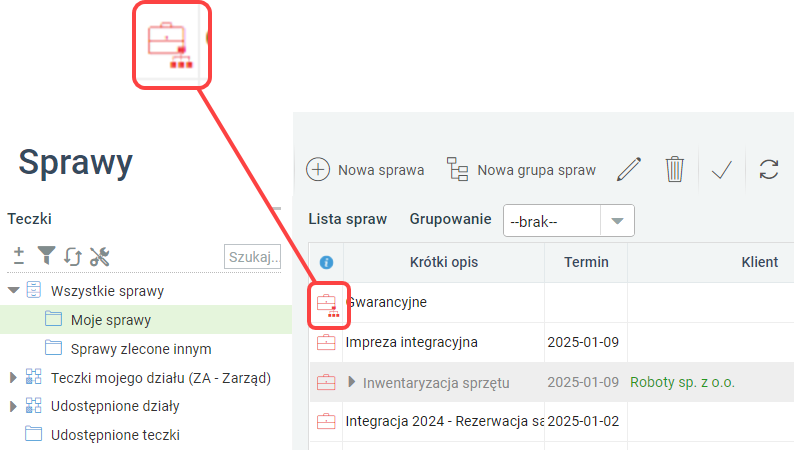Click the 2025-01-02 date cell
Viewport: 794px width, 450px height.
click(x=583, y=421)
